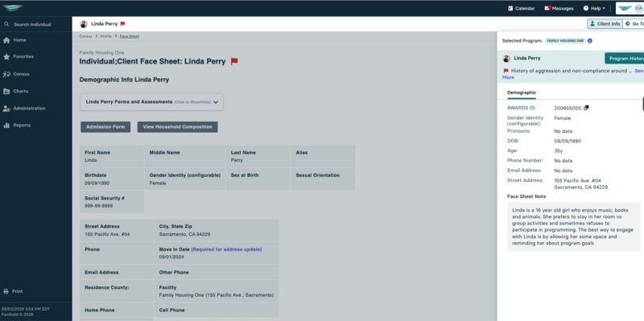Click the Selected Program info icon
644x321 pixels.
[590, 41]
